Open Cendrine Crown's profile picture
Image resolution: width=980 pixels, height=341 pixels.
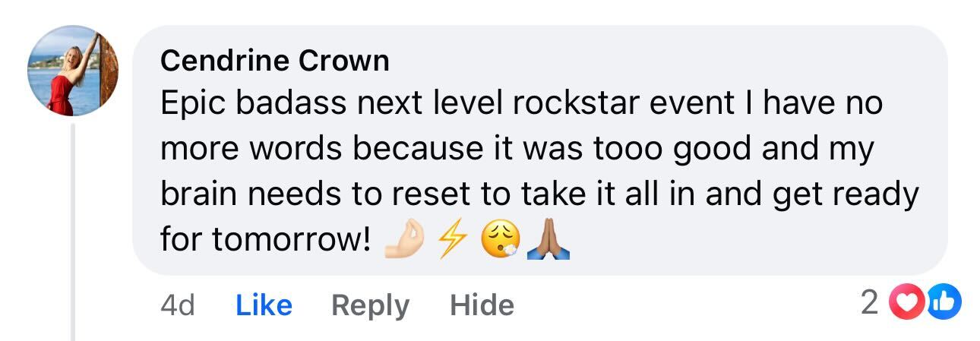pyautogui.click(x=73, y=71)
